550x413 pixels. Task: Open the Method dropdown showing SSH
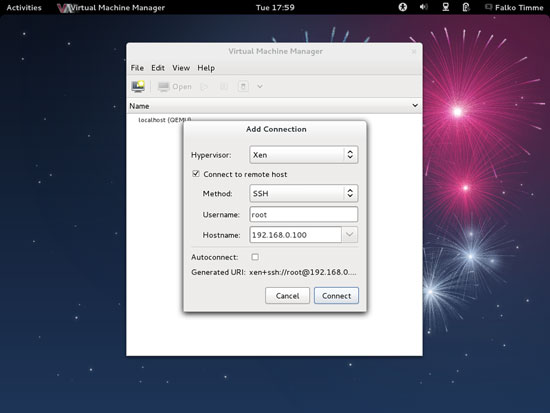point(303,193)
